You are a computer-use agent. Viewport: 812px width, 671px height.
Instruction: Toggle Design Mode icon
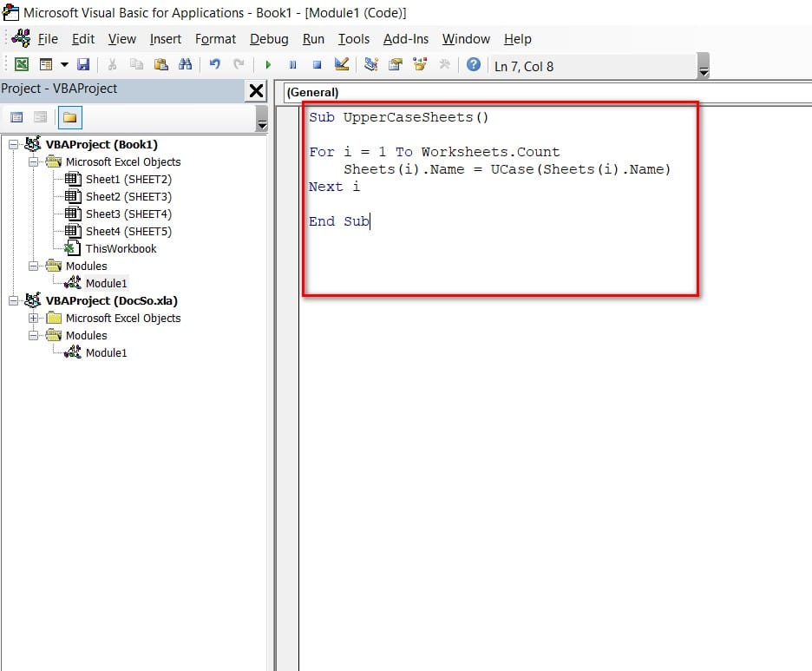[x=342, y=64]
